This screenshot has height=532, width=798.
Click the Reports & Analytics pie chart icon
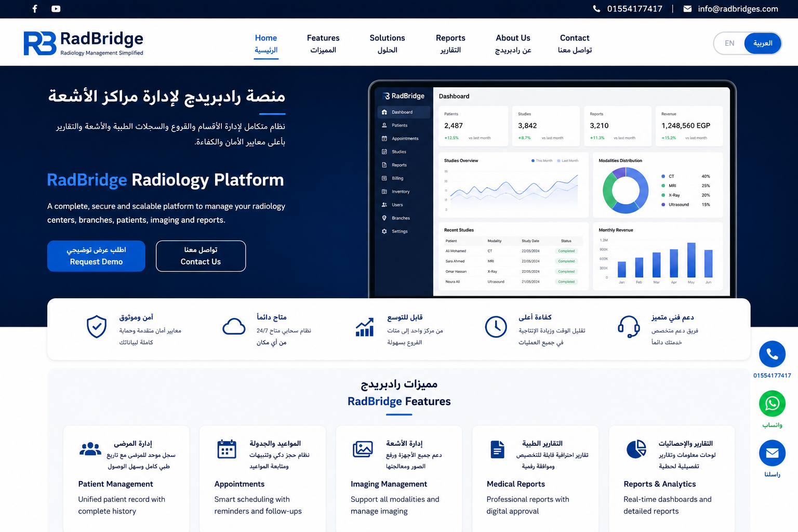click(636, 449)
